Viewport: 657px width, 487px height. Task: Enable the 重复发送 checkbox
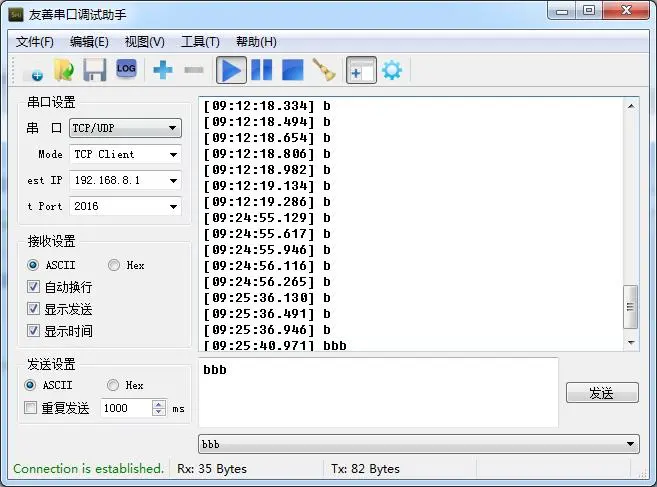tap(31, 408)
